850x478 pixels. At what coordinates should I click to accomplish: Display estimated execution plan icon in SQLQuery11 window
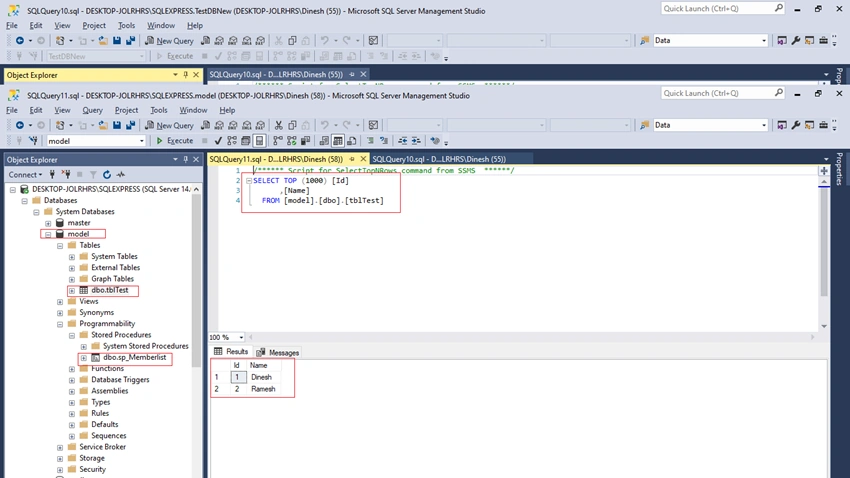point(232,141)
